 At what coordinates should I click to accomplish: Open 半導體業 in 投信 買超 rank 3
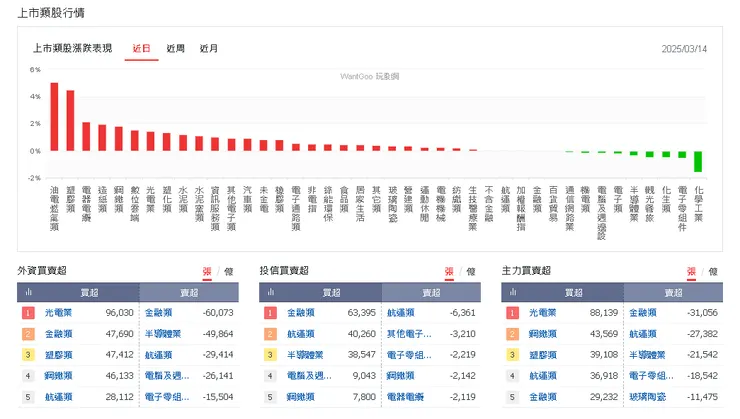[305, 355]
